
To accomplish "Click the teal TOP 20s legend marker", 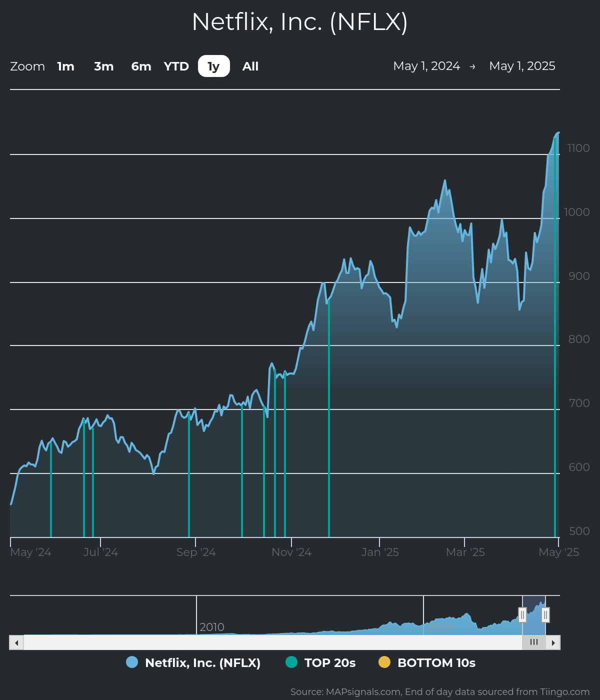I will (291, 662).
